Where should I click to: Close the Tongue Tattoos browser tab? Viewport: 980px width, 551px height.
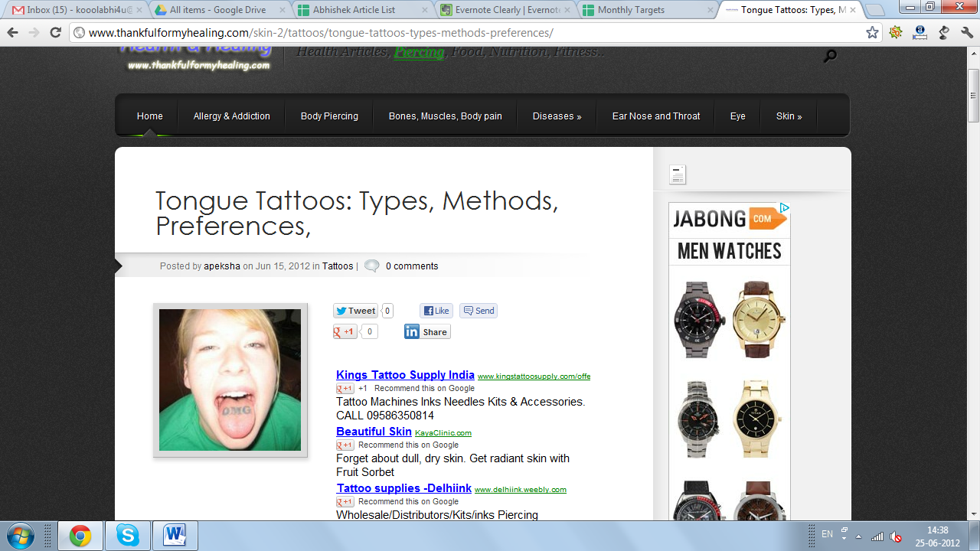coord(853,10)
